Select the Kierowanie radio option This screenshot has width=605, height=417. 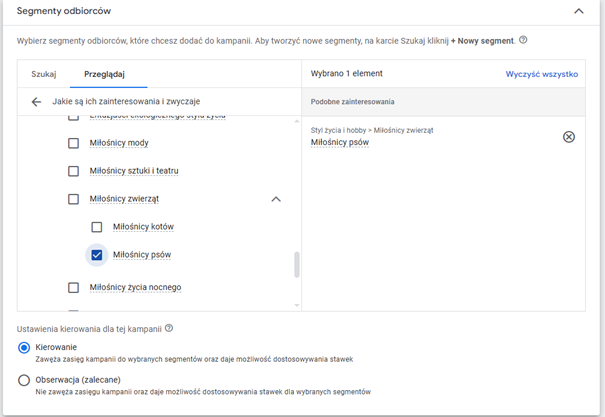24,348
